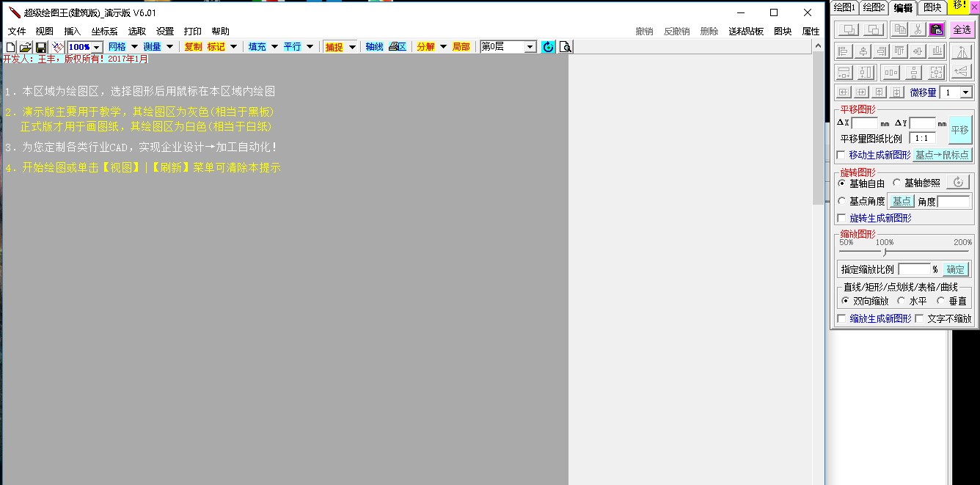
Task: Open the 微移量 value dropdown
Action: click(x=965, y=92)
